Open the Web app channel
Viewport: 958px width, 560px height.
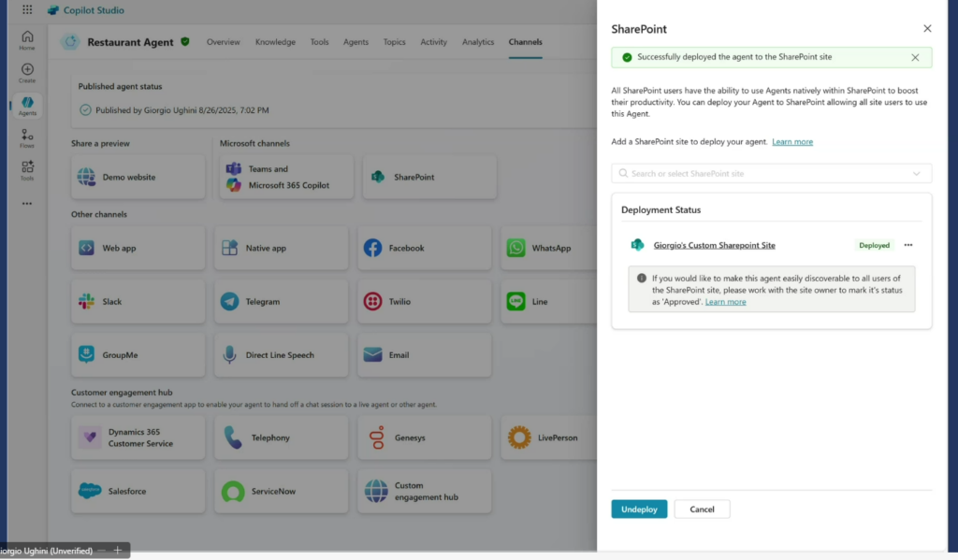pos(138,248)
